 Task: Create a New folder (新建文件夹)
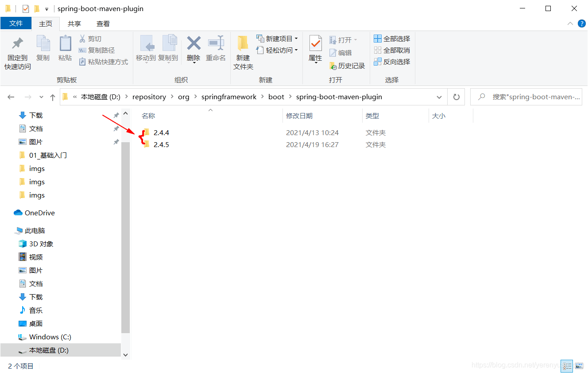pyautogui.click(x=243, y=53)
